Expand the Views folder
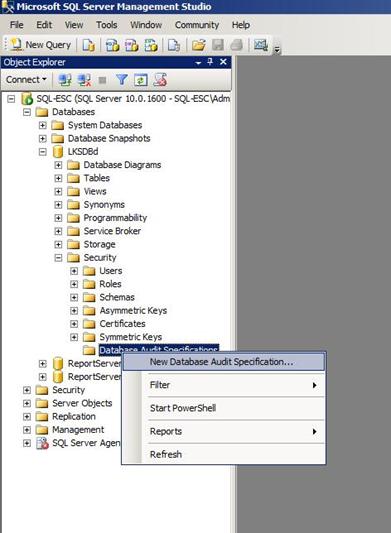 58,192
